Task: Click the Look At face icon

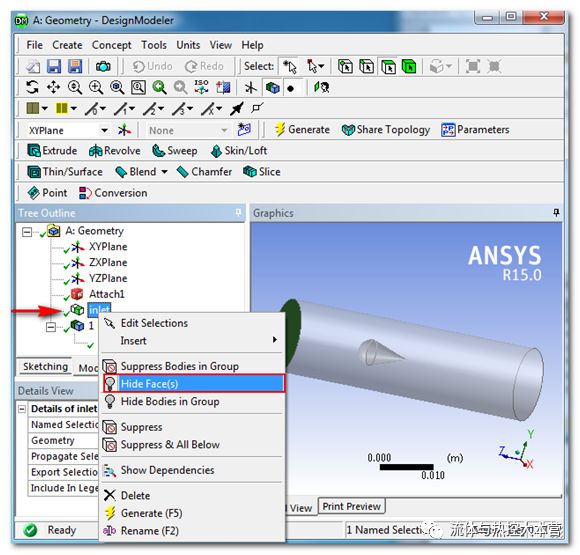Action: pos(322,88)
